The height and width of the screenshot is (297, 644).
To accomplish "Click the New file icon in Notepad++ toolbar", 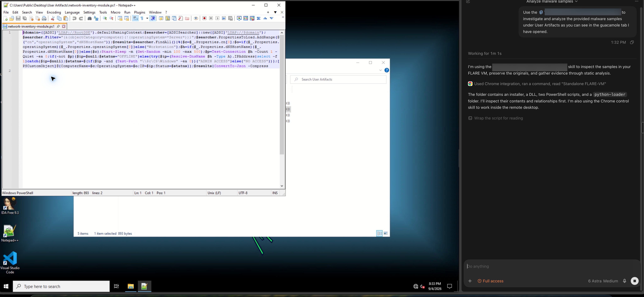I will 5,18.
